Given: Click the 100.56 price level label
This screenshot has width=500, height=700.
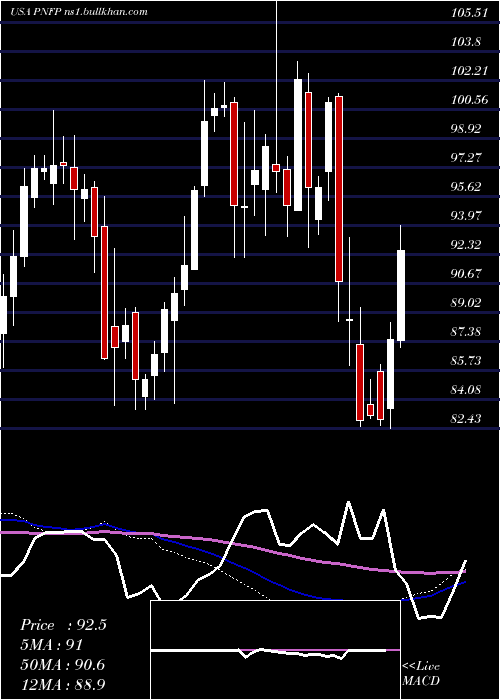Looking at the screenshot, I should (x=469, y=100).
